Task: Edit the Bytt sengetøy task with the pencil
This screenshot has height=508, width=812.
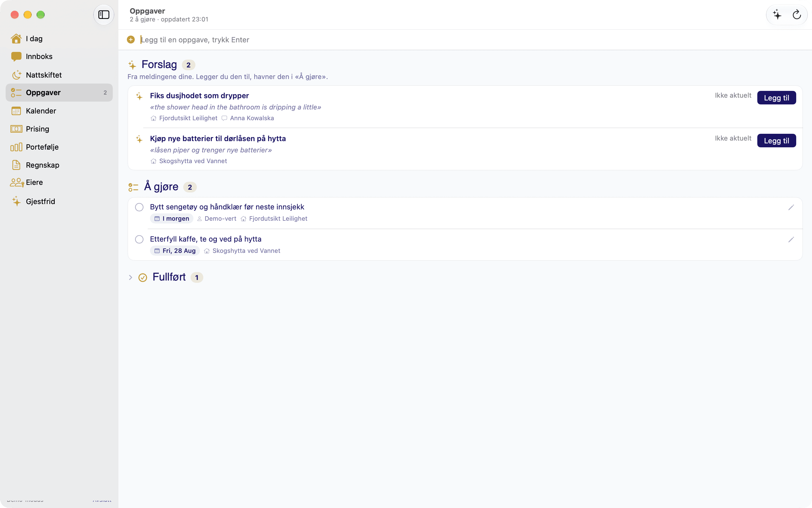Action: 791,208
